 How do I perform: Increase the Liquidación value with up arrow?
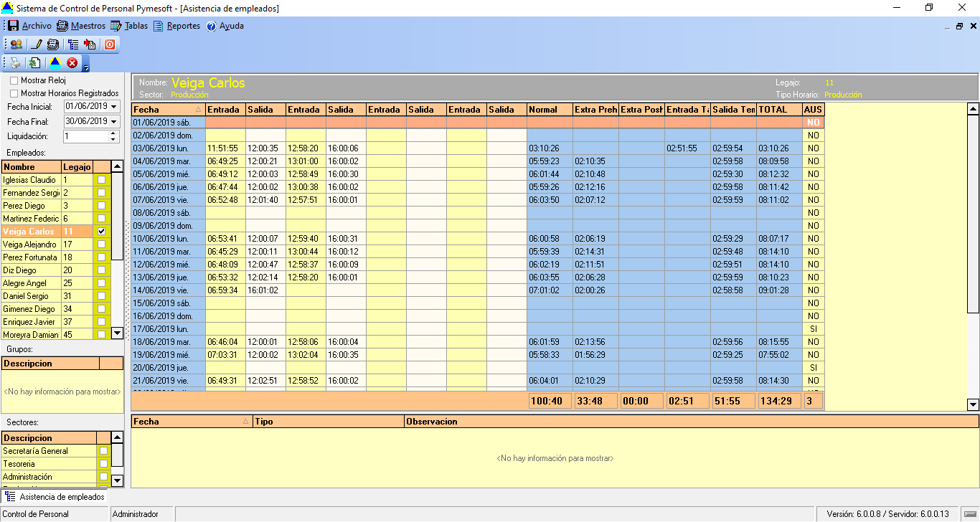[113, 133]
